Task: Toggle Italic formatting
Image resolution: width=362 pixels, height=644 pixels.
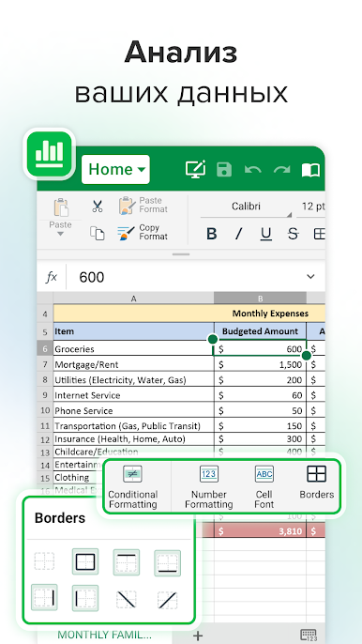Action: [239, 234]
